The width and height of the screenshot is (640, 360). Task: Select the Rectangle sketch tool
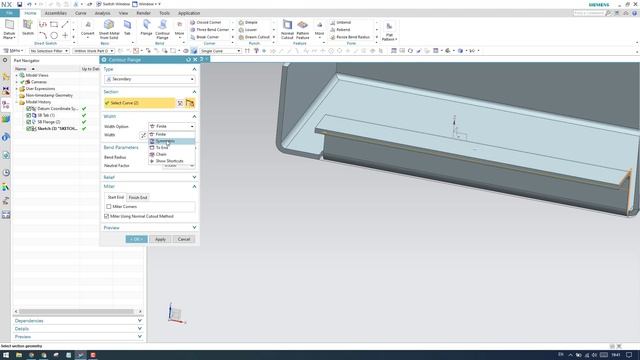[54, 24]
